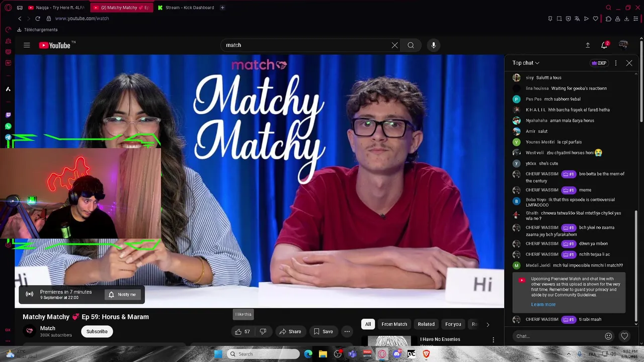Go back with the browser back arrow
This screenshot has height=362, width=644.
[x=20, y=19]
